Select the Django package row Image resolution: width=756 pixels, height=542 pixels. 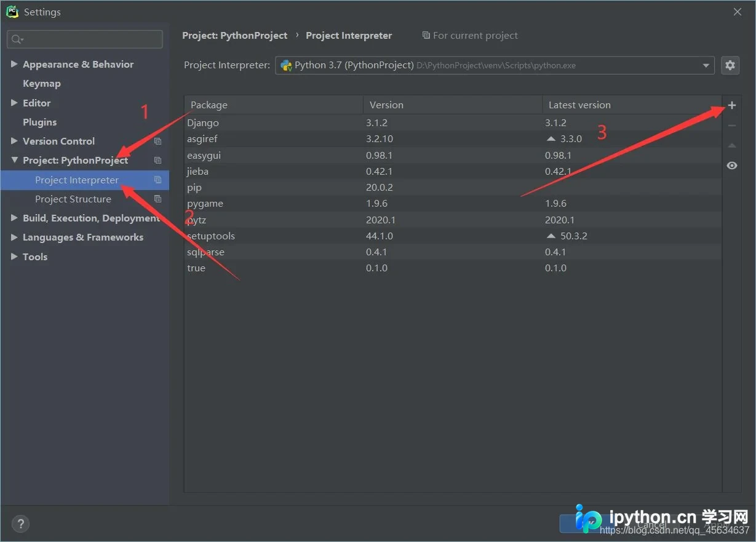(453, 123)
